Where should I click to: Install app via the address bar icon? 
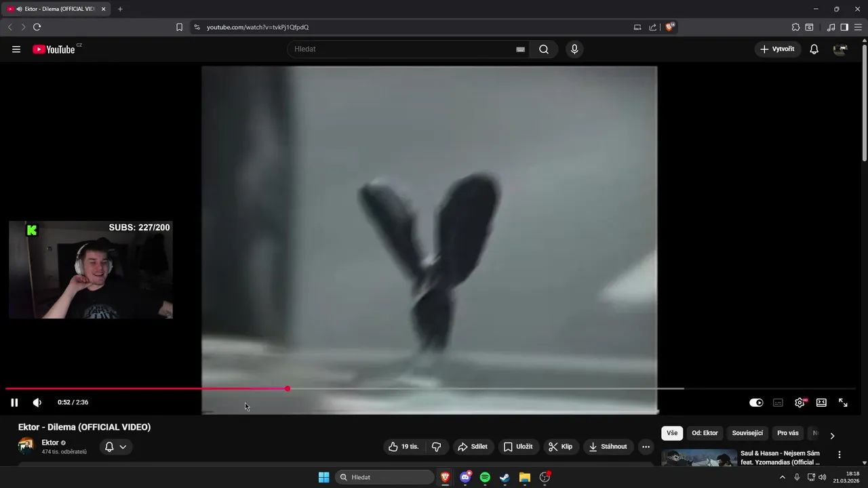point(637,27)
